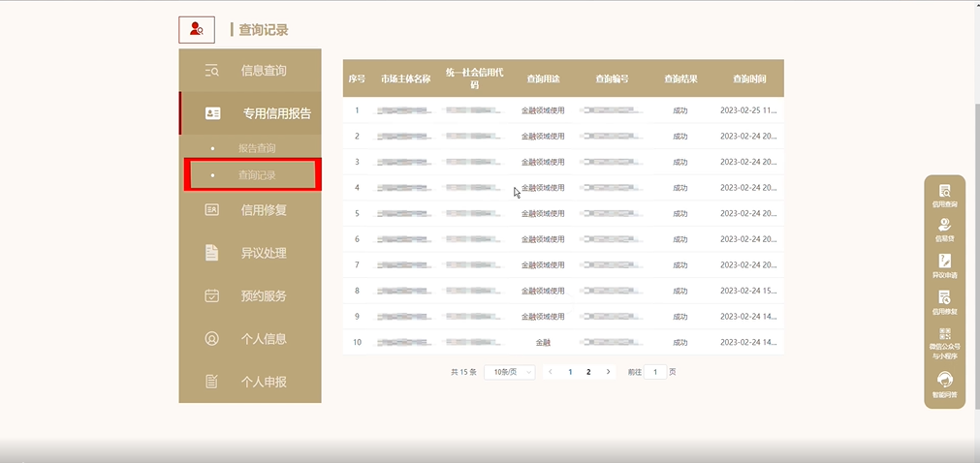Expand the 10条/页 page size dropdown
The width and height of the screenshot is (980, 463).
(x=509, y=372)
